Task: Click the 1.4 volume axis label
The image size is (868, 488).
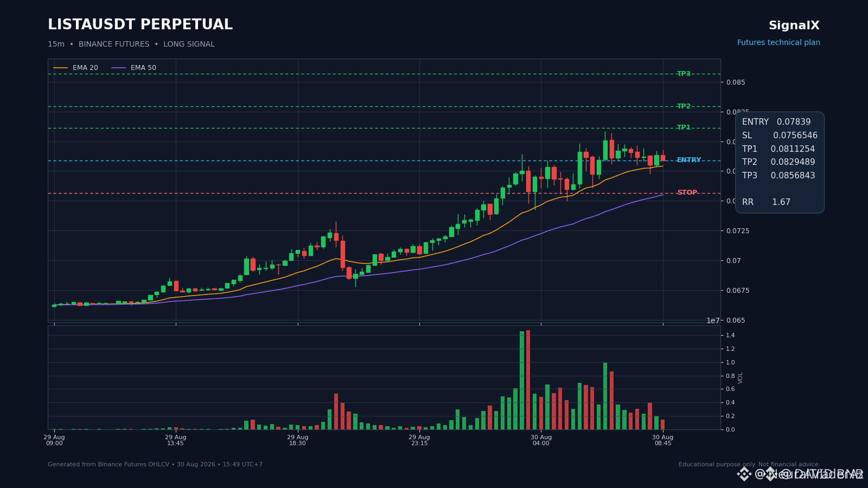Action: (x=730, y=336)
